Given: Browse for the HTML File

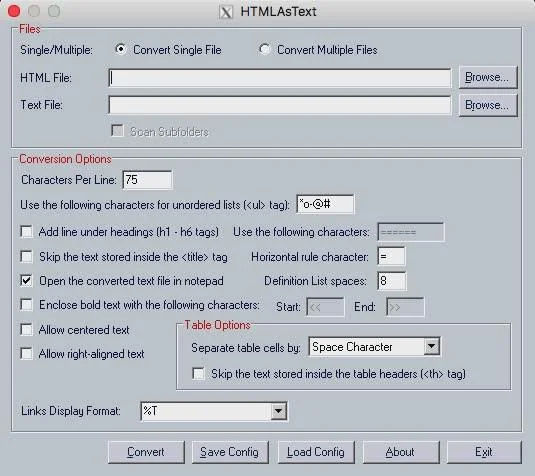Looking at the screenshot, I should (488, 77).
